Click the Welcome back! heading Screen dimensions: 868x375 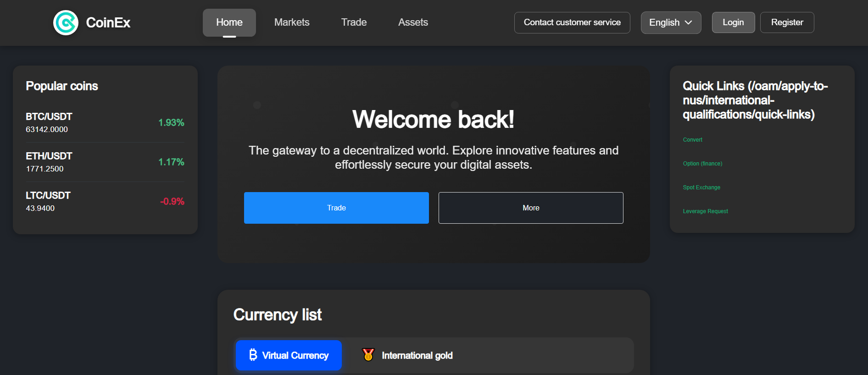coord(433,119)
